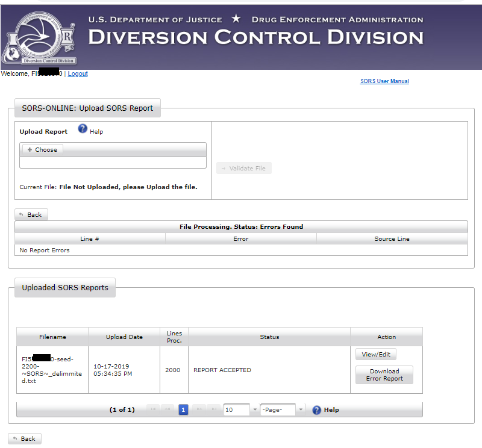Viewport: 482px width, 448px height.
Task: Click the DEA Diversion Control Division seal logo
Action: 39,38
